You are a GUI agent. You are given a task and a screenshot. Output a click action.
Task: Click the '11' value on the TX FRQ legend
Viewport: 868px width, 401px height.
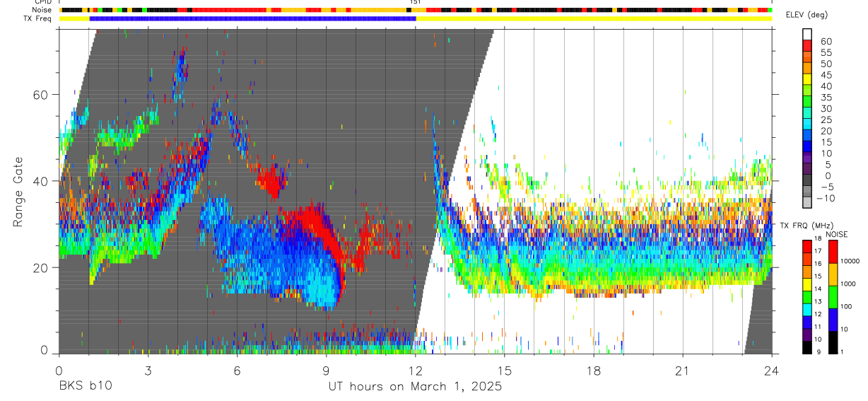point(819,328)
